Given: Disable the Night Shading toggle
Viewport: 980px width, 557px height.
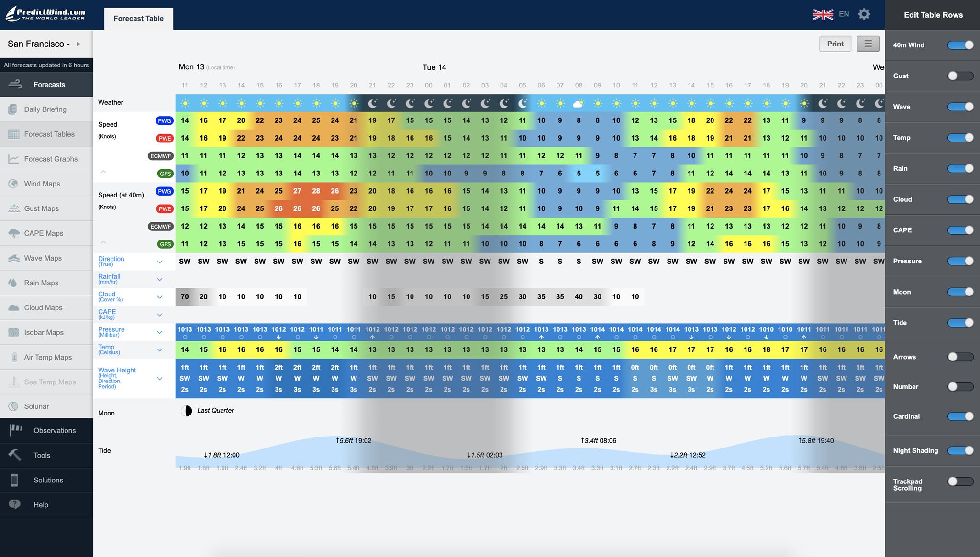Looking at the screenshot, I should click(x=960, y=450).
